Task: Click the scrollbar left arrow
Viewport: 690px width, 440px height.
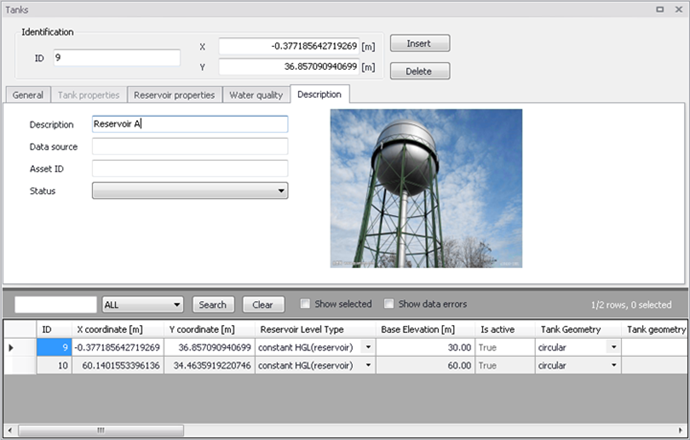Action: (x=10, y=430)
